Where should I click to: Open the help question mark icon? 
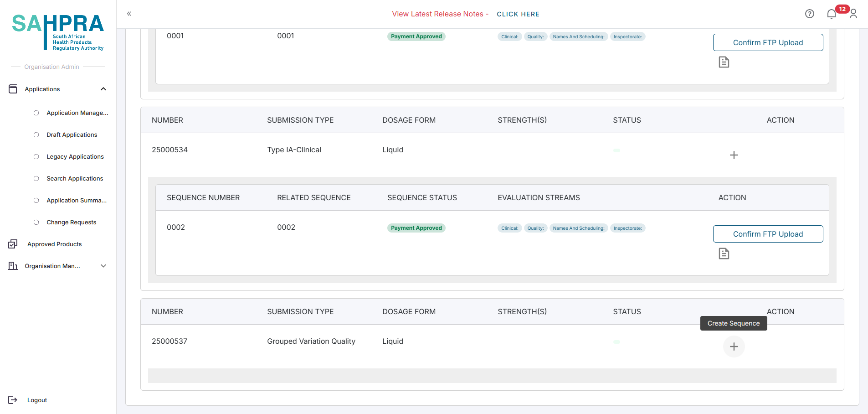click(x=809, y=14)
